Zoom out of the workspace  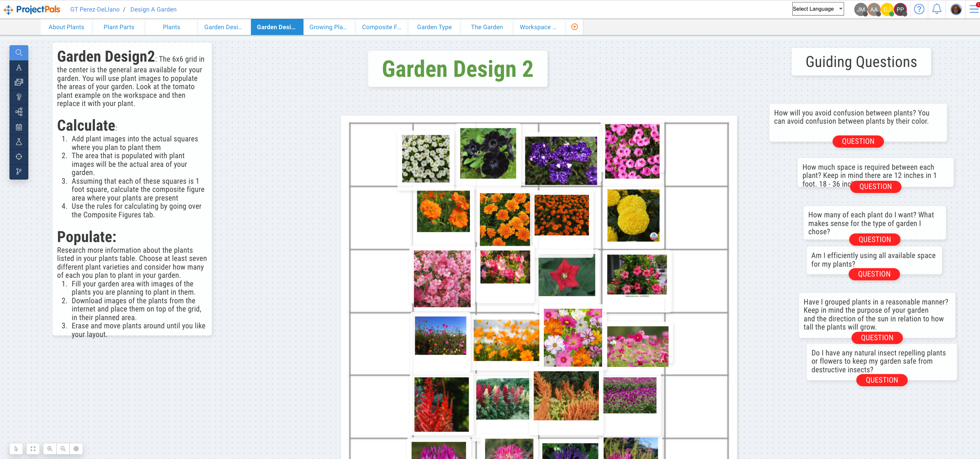point(63,448)
